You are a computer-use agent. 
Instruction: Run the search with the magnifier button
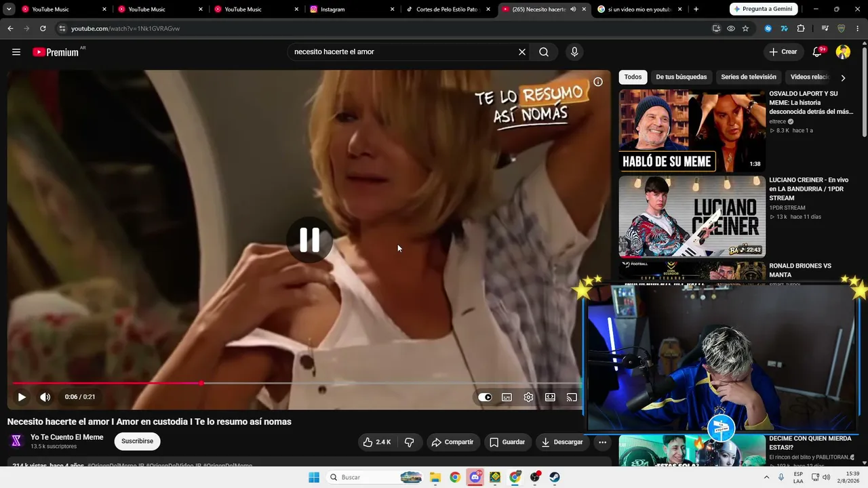[544, 52]
